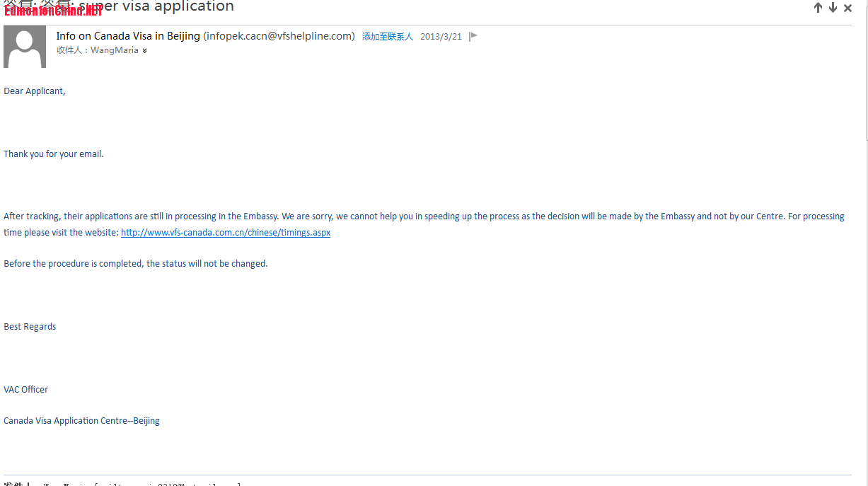The width and height of the screenshot is (868, 486).
Task: Open the vfs-canada.com.cn timings link
Action: tap(226, 232)
